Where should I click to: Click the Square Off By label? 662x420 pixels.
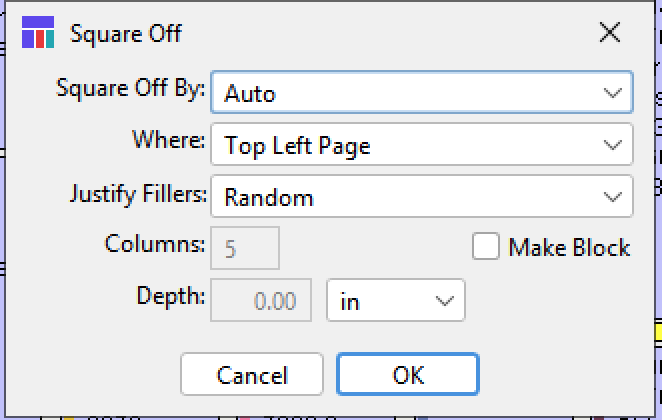point(130,88)
